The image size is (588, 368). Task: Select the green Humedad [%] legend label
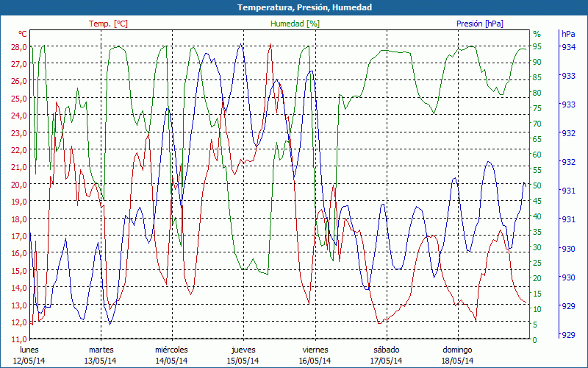click(295, 24)
